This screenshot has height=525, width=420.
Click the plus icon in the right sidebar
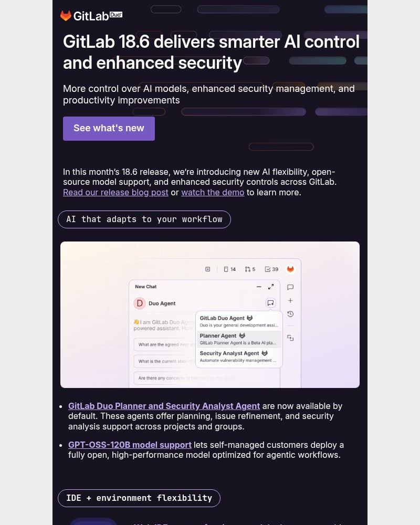pos(290,300)
